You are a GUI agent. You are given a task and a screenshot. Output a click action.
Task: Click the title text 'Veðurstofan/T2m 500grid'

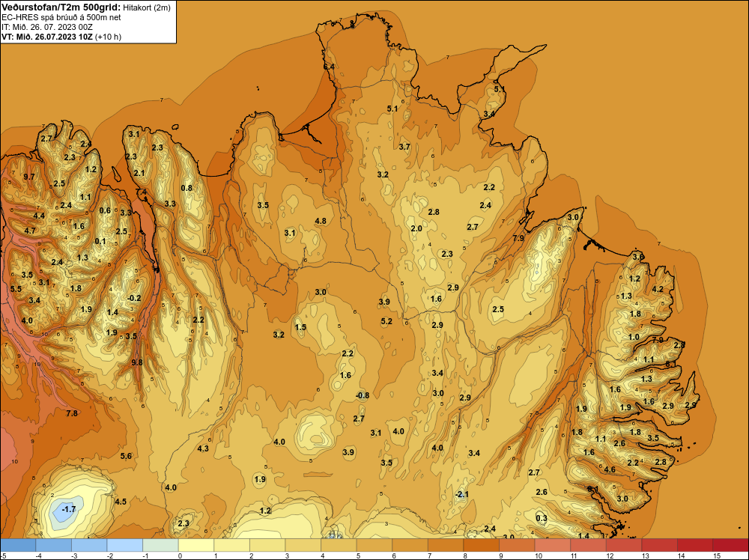(61, 7)
